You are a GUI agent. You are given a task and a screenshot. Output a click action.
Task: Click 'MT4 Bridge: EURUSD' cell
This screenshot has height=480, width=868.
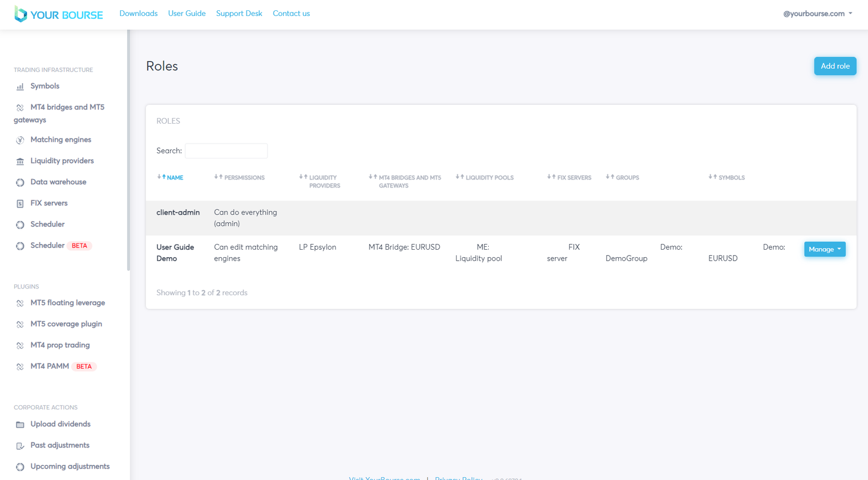(x=404, y=247)
